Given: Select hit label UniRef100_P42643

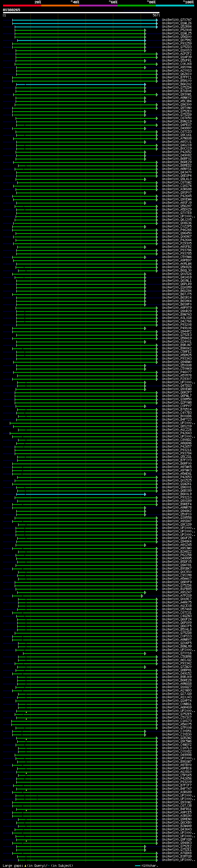Looking at the screenshot, I should [177, 433].
